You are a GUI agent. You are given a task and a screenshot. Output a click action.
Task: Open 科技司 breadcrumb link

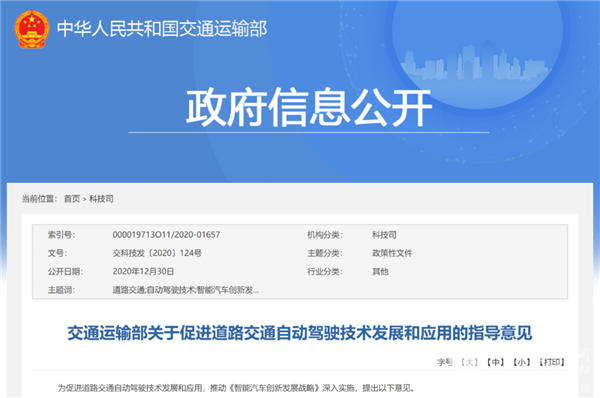click(x=101, y=199)
